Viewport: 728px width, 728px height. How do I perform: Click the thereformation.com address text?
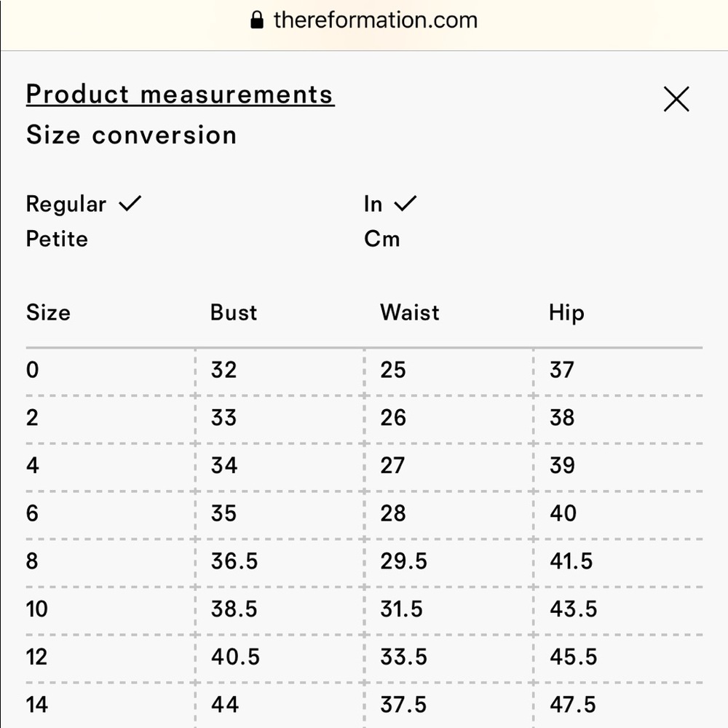point(375,20)
